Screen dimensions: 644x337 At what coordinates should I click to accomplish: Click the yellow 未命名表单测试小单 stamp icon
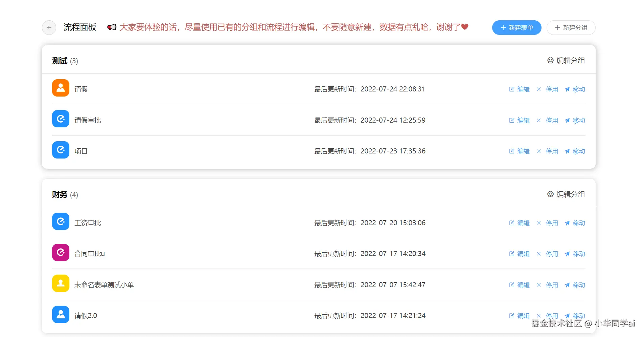pyautogui.click(x=61, y=283)
